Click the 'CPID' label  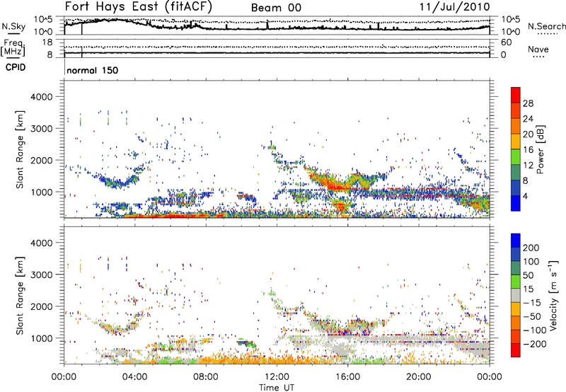click(x=16, y=67)
